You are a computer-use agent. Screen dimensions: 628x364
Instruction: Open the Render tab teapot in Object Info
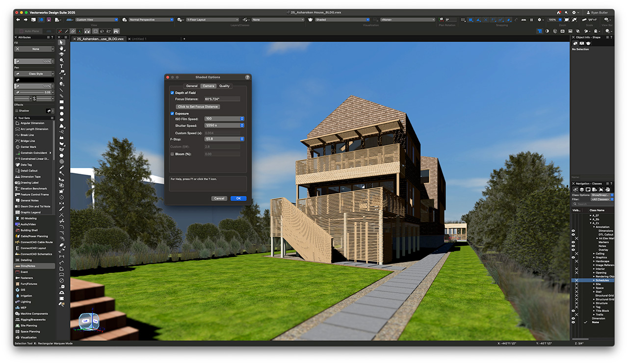588,43
